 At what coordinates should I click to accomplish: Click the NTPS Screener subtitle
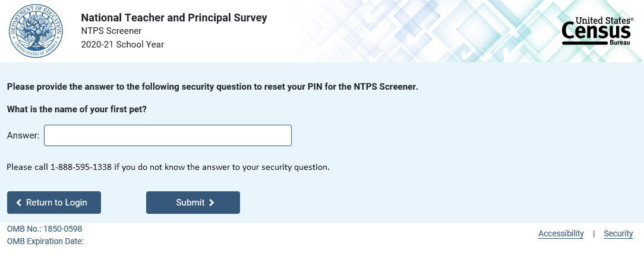tap(111, 31)
